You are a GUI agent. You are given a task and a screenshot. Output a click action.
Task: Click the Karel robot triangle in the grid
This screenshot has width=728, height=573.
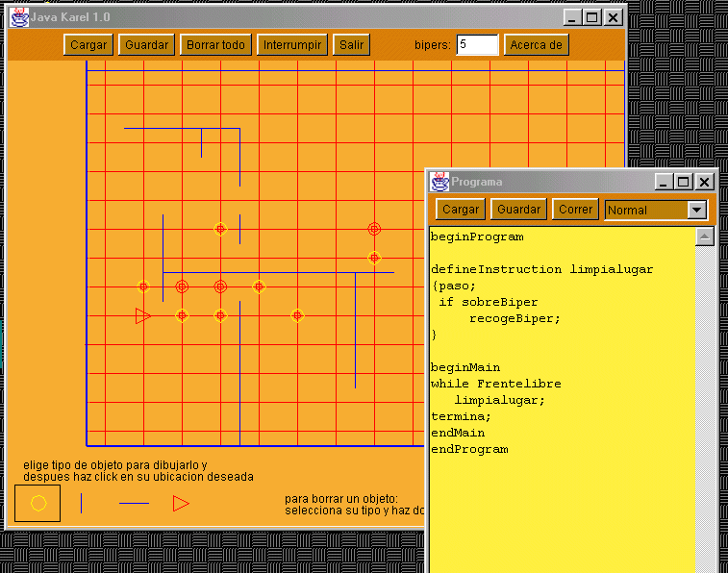tap(142, 316)
